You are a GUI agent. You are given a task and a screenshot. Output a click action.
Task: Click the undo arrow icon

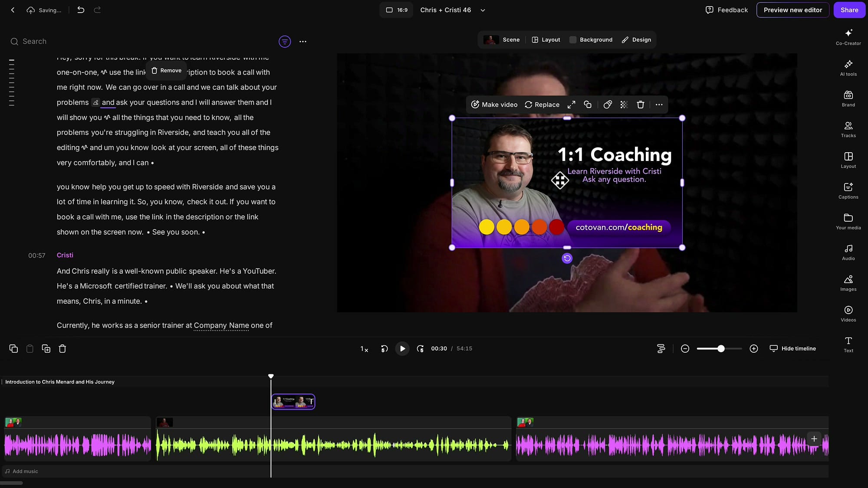click(x=81, y=10)
